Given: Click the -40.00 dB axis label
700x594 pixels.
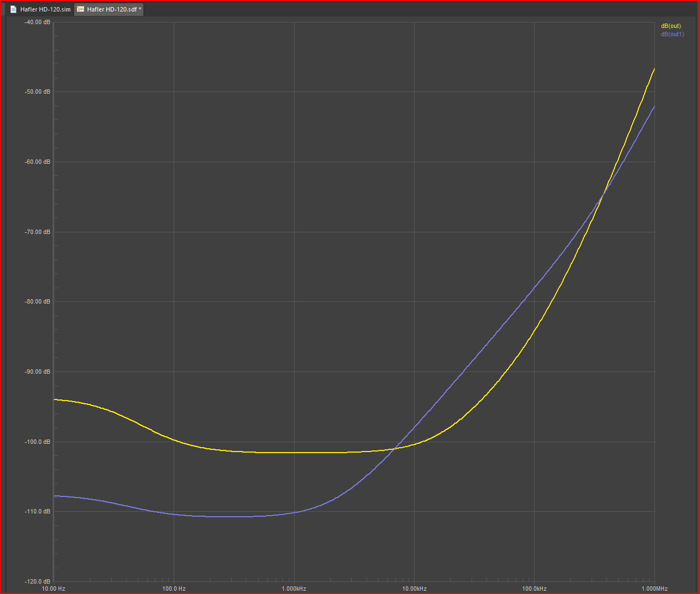Looking at the screenshot, I should pyautogui.click(x=38, y=22).
